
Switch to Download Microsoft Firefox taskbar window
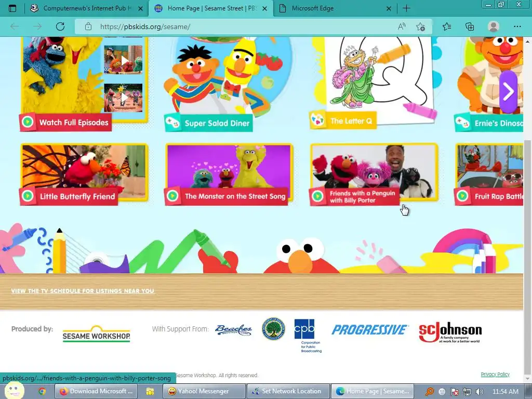[96, 391]
